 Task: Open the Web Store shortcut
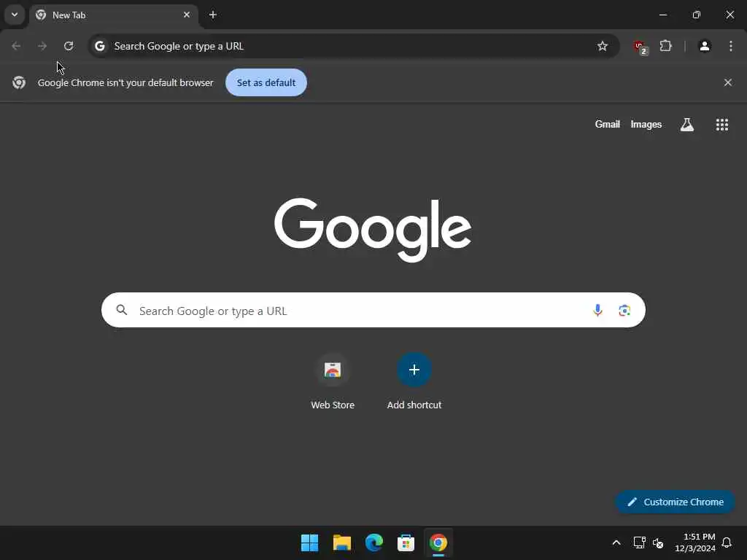pyautogui.click(x=333, y=382)
